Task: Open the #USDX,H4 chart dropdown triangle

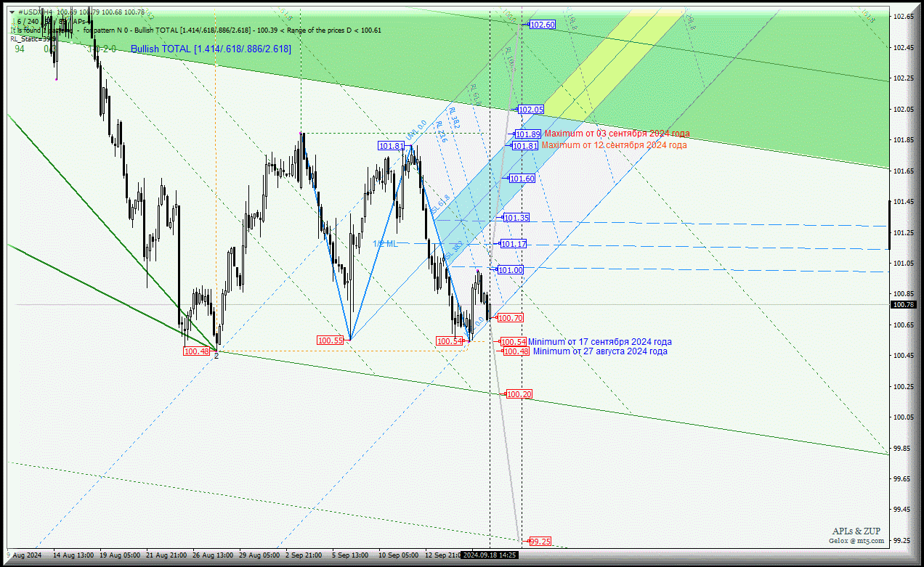Action: [12, 12]
